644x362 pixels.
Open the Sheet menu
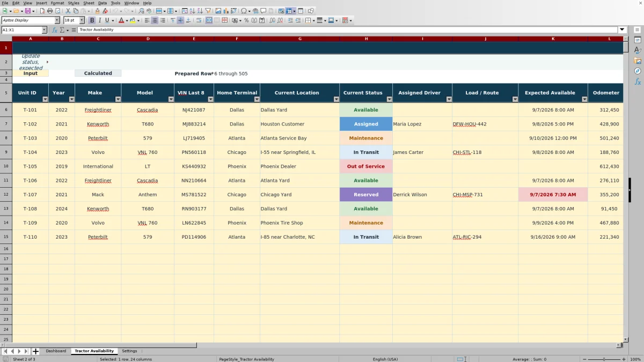point(89,3)
